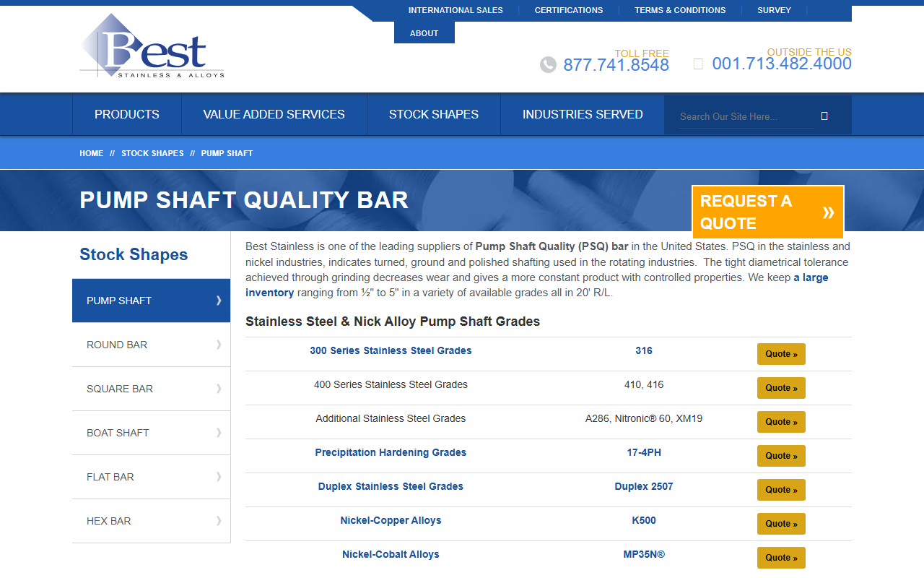
Task: Select Hex Bar in sidebar
Action: click(x=151, y=521)
